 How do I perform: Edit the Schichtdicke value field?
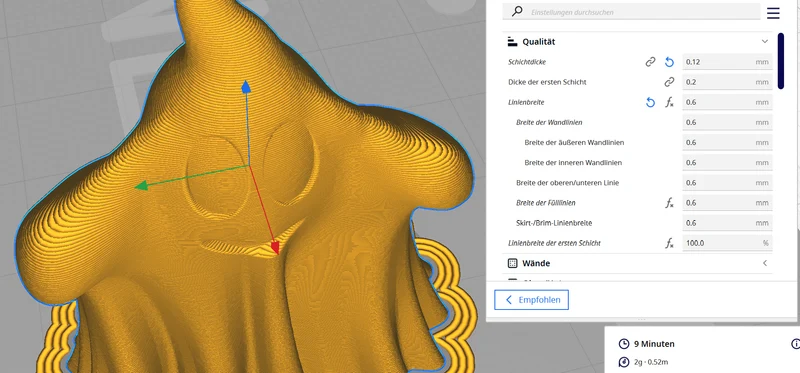pyautogui.click(x=727, y=62)
